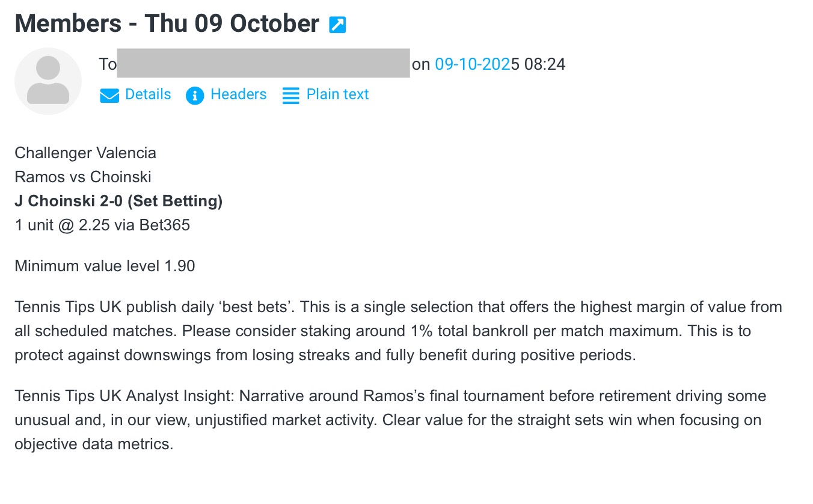Click the lines icon beside Plain text
The height and width of the screenshot is (504, 813).
pyautogui.click(x=291, y=96)
